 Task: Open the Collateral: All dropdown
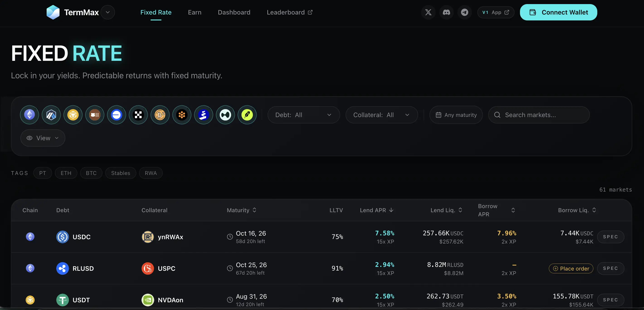coord(381,115)
